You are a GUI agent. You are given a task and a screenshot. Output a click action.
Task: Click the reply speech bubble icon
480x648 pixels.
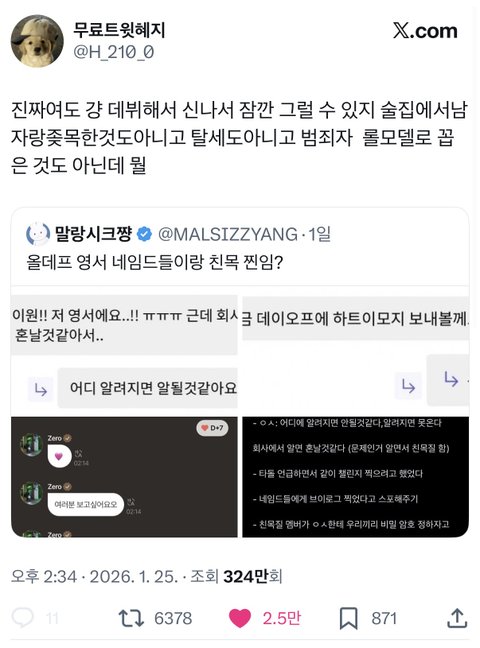(22, 618)
